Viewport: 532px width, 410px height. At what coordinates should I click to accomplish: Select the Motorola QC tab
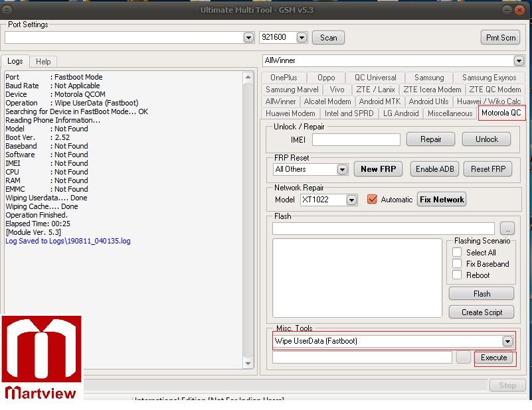click(x=501, y=113)
